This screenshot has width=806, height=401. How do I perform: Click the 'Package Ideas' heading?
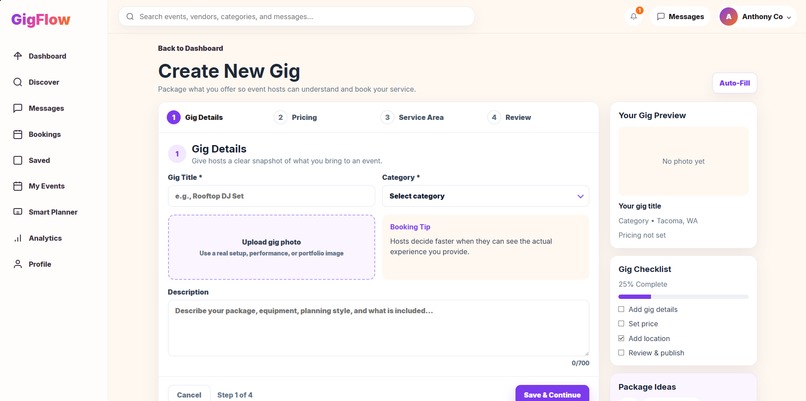(647, 387)
